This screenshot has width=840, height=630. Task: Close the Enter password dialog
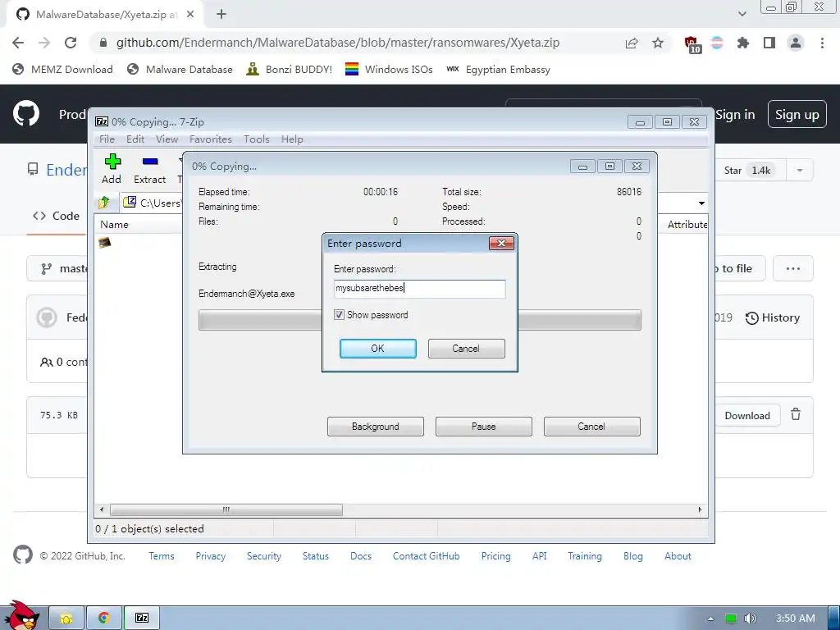(501, 243)
